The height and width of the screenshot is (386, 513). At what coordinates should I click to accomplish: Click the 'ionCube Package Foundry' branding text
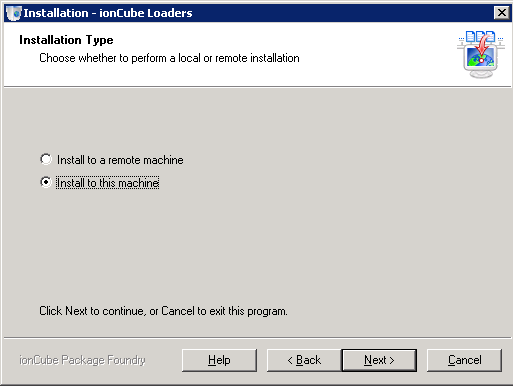(82, 360)
